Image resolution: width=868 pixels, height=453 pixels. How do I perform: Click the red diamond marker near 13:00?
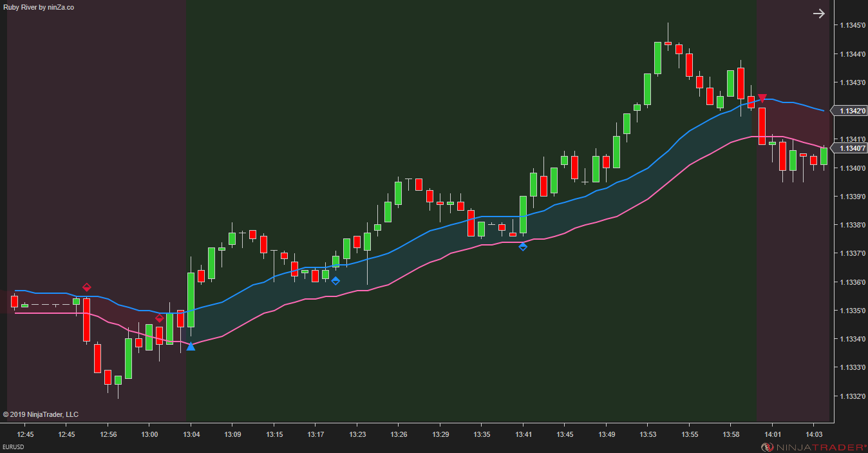[159, 318]
